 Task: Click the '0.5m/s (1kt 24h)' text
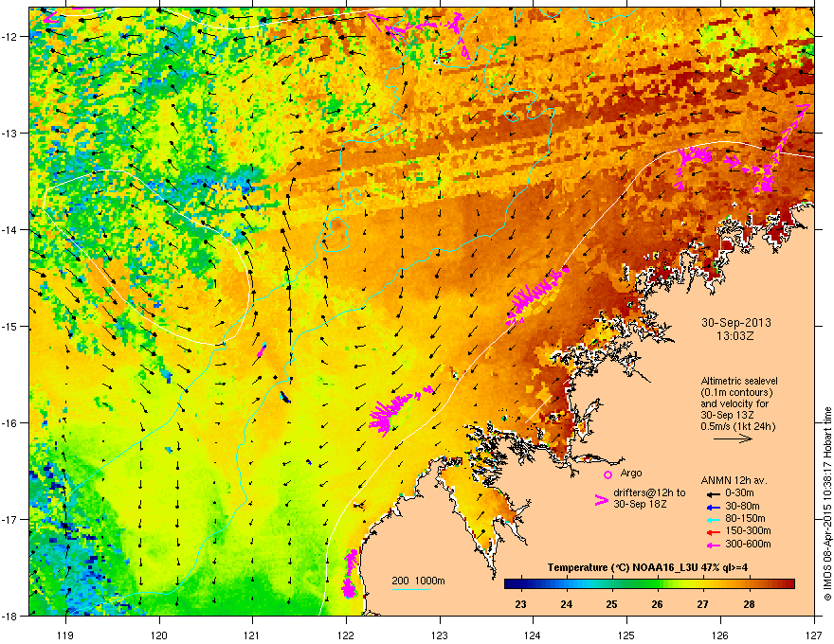pyautogui.click(x=737, y=426)
